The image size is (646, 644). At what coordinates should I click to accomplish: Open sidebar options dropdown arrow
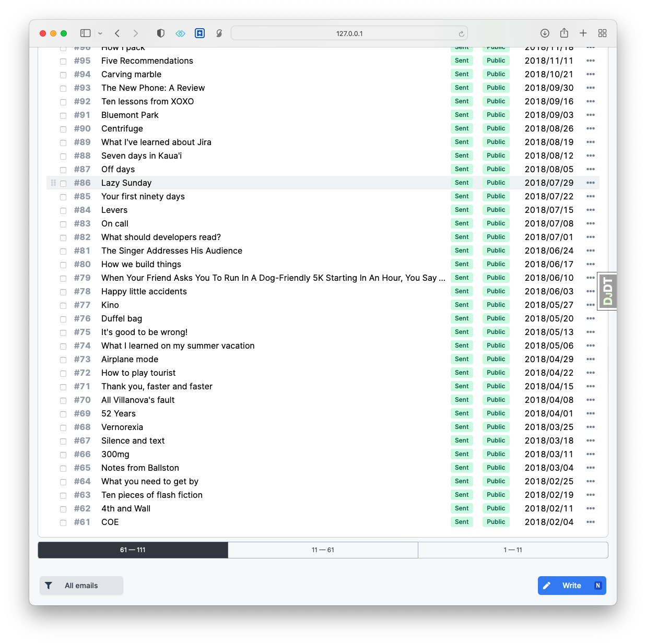coord(100,33)
